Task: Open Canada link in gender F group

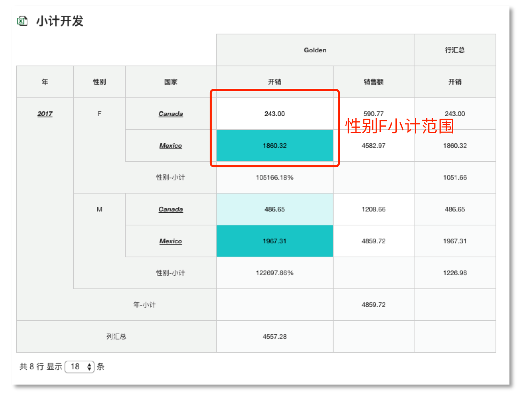Action: pyautogui.click(x=170, y=114)
